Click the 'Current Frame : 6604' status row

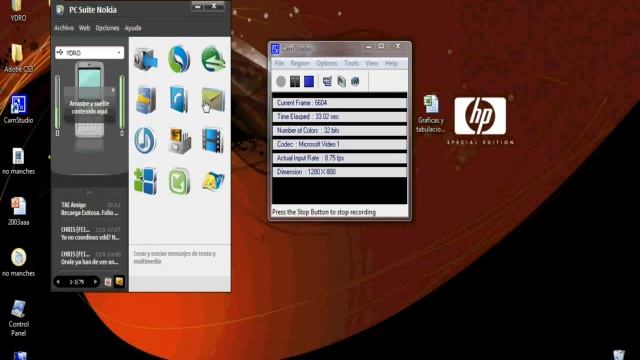(340, 103)
